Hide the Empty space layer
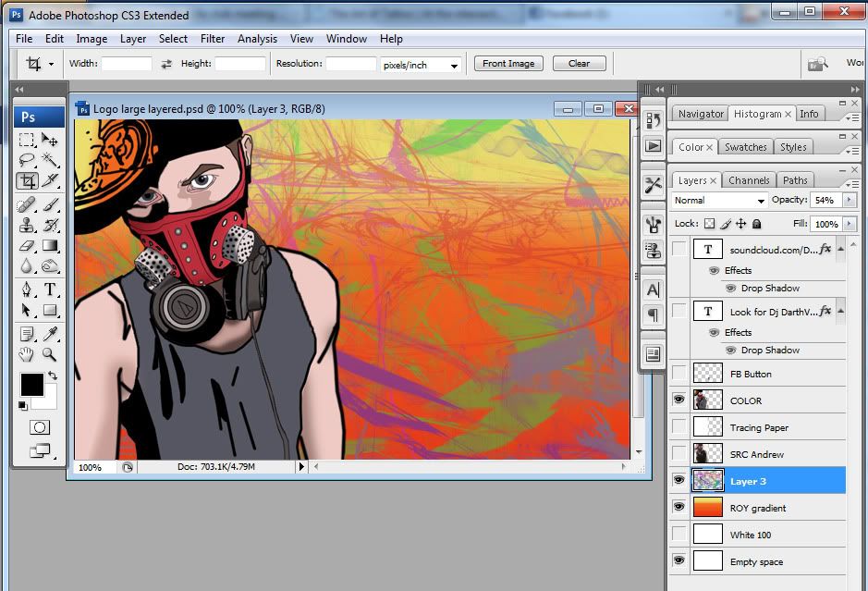The height and width of the screenshot is (591, 868). pos(679,560)
